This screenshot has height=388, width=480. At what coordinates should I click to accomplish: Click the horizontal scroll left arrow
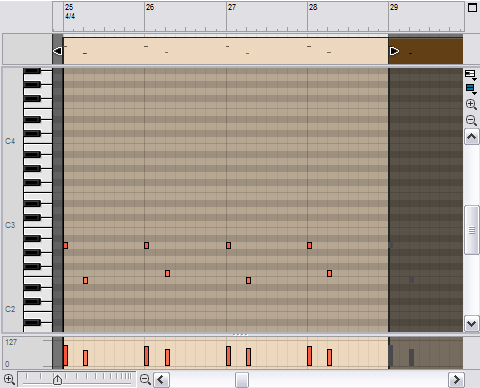point(161,380)
